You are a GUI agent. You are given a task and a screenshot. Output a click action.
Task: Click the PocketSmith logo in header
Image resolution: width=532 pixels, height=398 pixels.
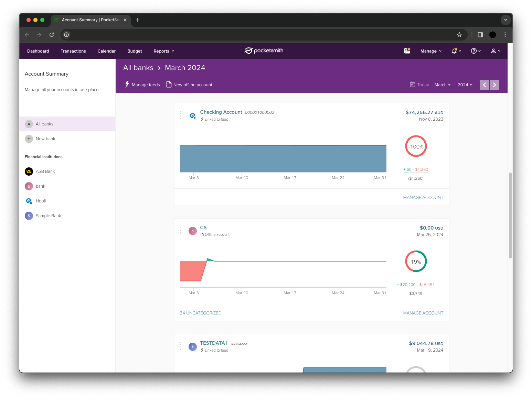[x=264, y=51]
